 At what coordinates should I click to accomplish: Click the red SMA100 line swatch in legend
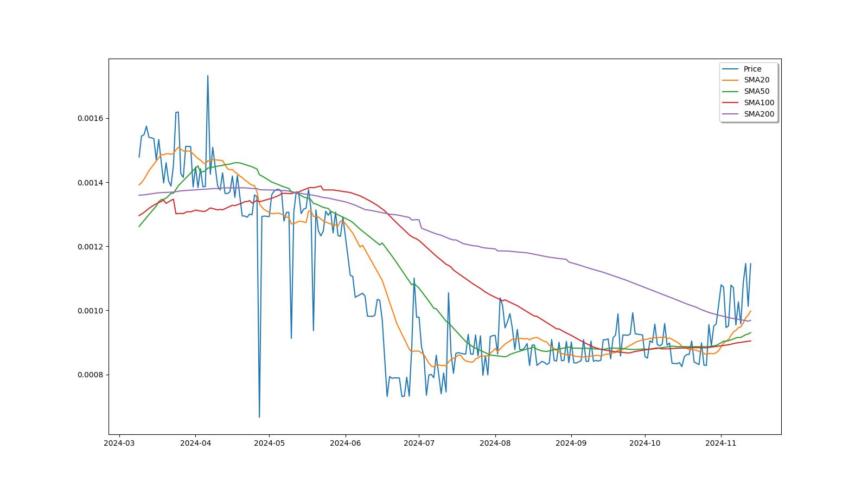coord(731,103)
